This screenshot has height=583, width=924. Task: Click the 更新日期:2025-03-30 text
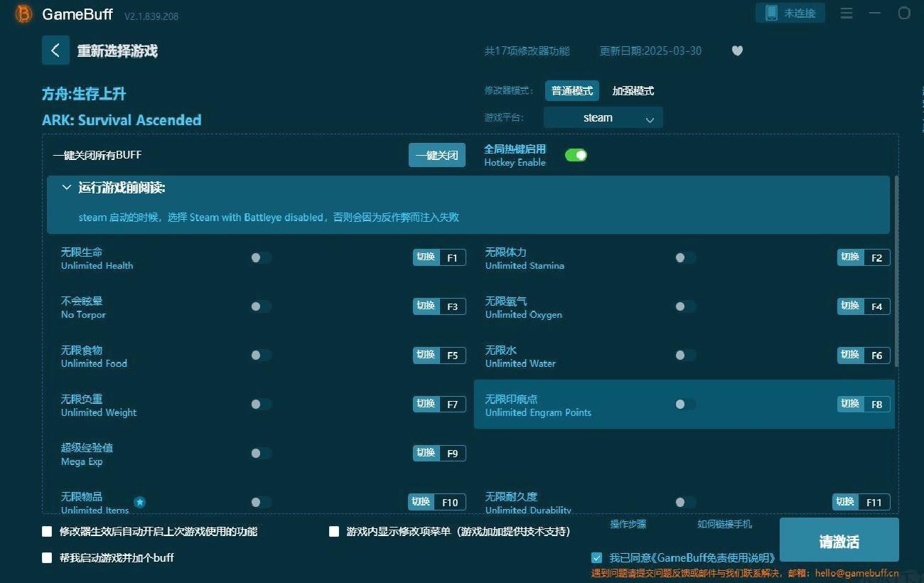(x=650, y=51)
